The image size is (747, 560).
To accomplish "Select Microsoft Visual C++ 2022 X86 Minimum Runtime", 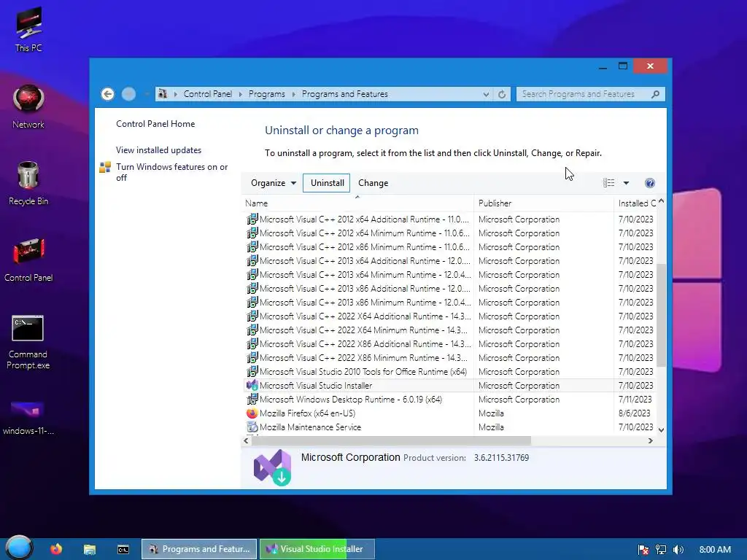I will coord(449,357).
